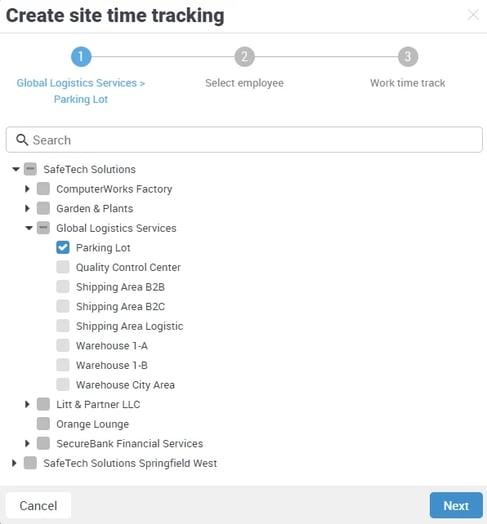The width and height of the screenshot is (487, 524).
Task: Expand the Litt & Partner LLC node
Action: click(x=27, y=404)
